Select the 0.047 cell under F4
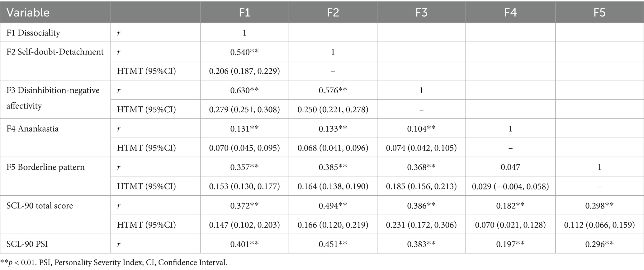This screenshot has height=270, width=644. point(510,167)
